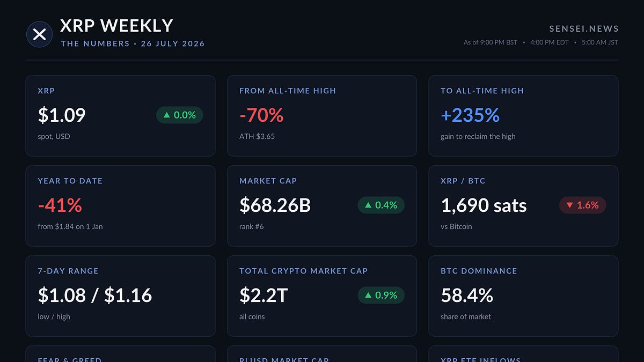Open the $2.2T total crypto market cap value
The image size is (644, 362).
[264, 295]
